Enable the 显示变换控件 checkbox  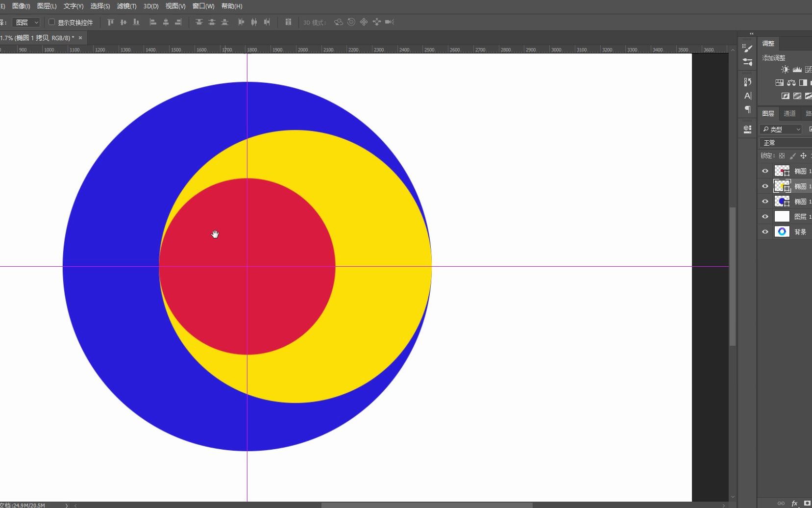pos(51,22)
